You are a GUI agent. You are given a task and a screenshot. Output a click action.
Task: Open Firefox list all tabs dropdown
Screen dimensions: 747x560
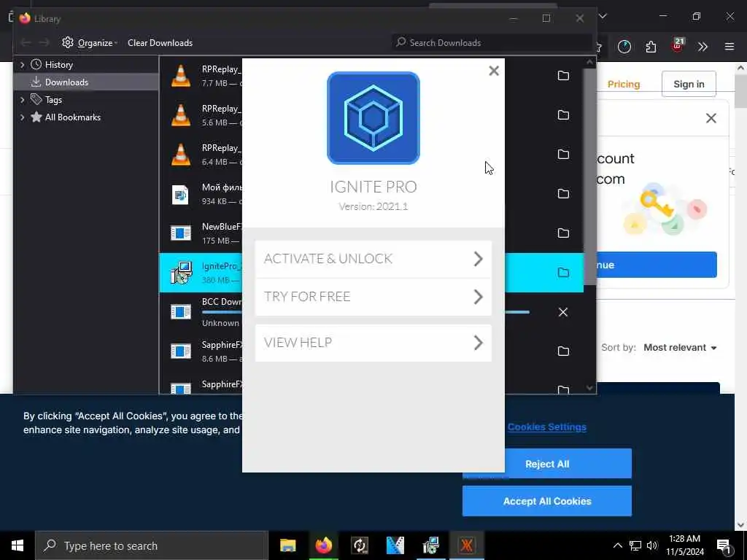click(603, 16)
